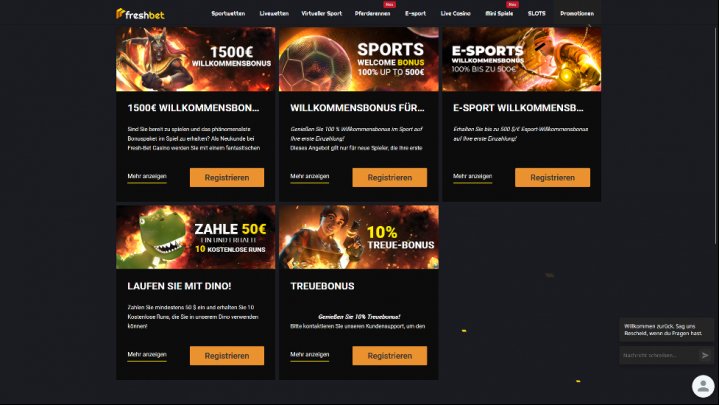Open the Virtueller Sport menu item

click(x=321, y=13)
